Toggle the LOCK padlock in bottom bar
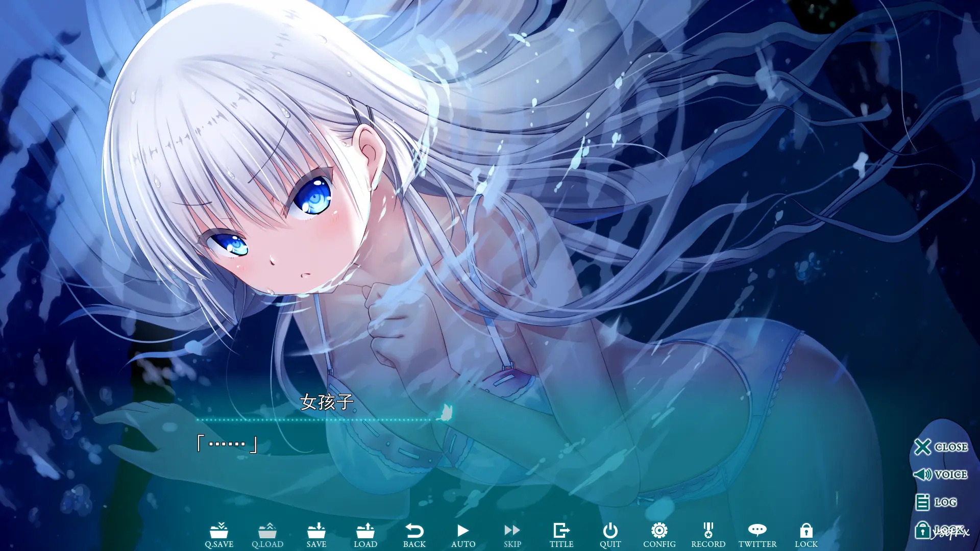The image size is (980, 551). click(x=806, y=535)
